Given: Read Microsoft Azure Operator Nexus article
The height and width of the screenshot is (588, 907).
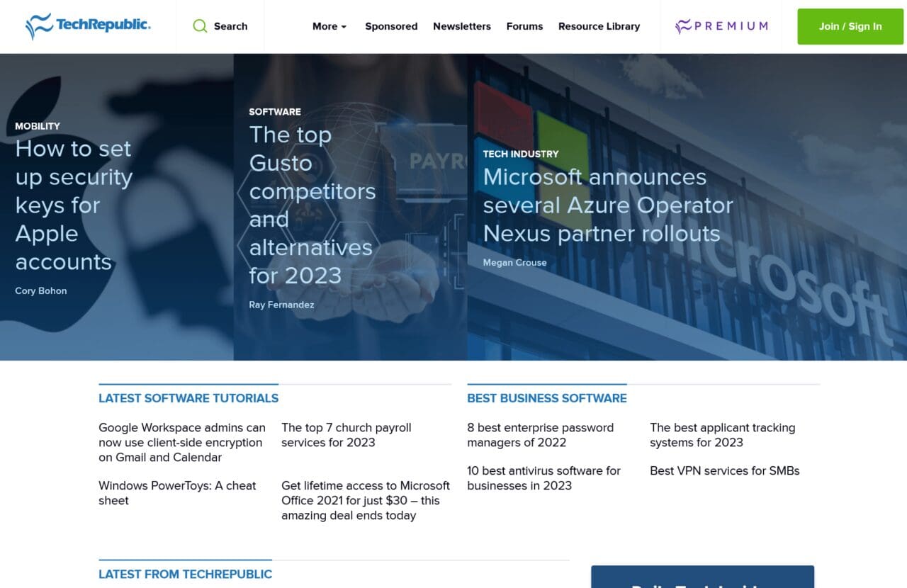Looking at the screenshot, I should click(x=607, y=205).
